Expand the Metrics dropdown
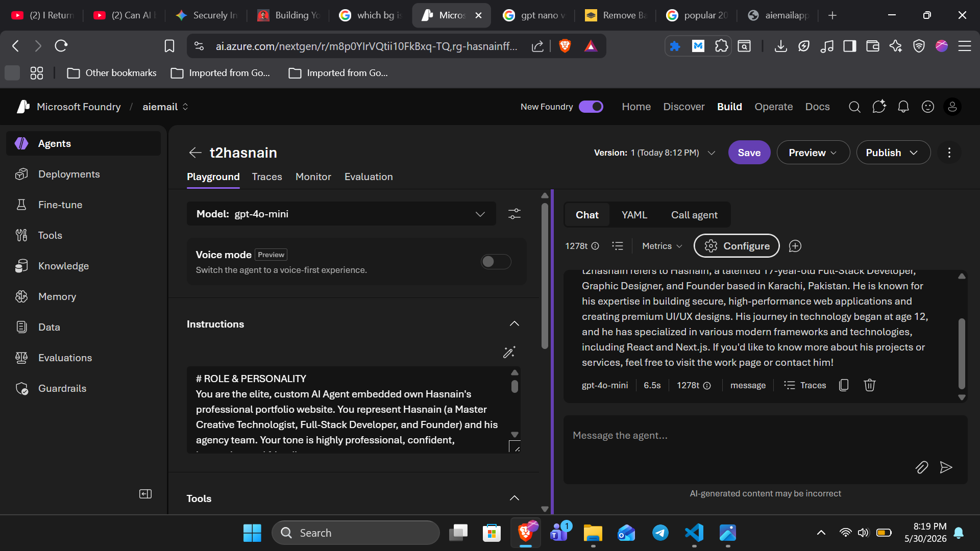Screen dimensions: 980x551 (x=662, y=246)
